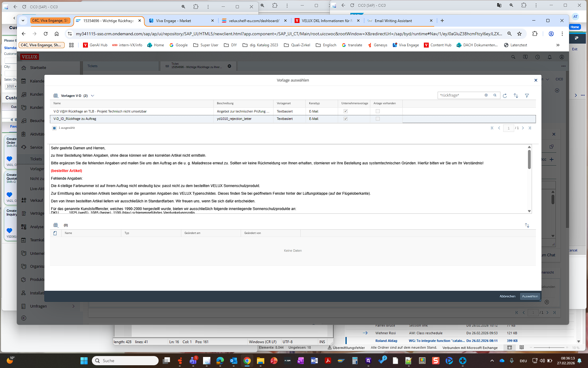
Task: Clear the *rückfrage* search field
Action: [x=486, y=95]
